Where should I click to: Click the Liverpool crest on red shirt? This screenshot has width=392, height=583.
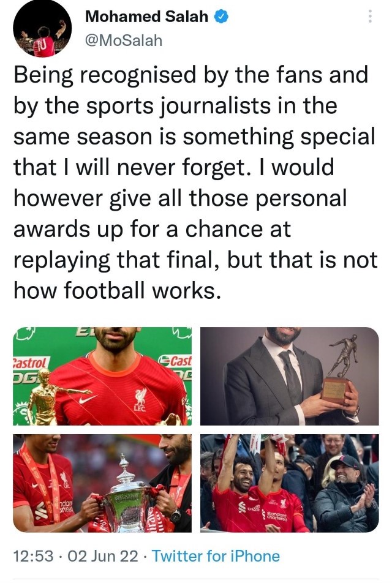point(140,400)
